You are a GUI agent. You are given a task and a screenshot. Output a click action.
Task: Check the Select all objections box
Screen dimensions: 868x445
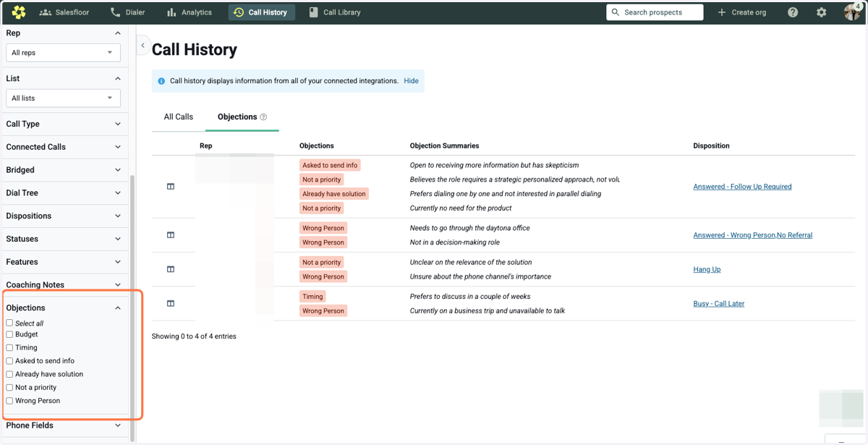[x=9, y=323]
